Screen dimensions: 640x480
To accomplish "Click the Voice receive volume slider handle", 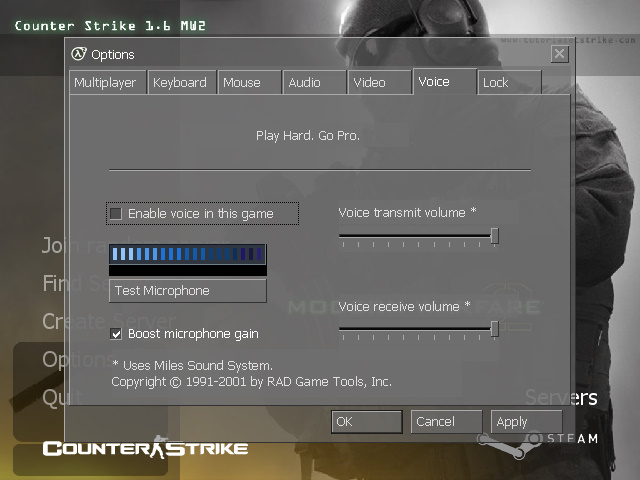I will pyautogui.click(x=494, y=329).
